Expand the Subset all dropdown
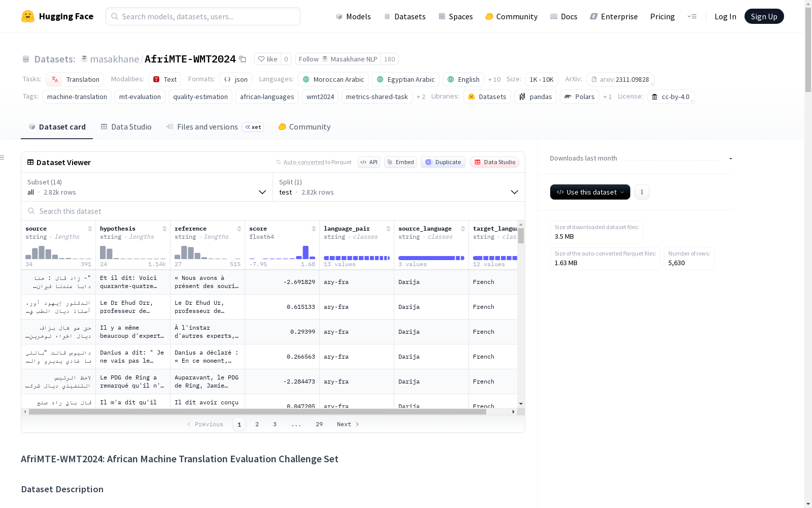Screen dimensions: 812x508 click(x=147, y=187)
